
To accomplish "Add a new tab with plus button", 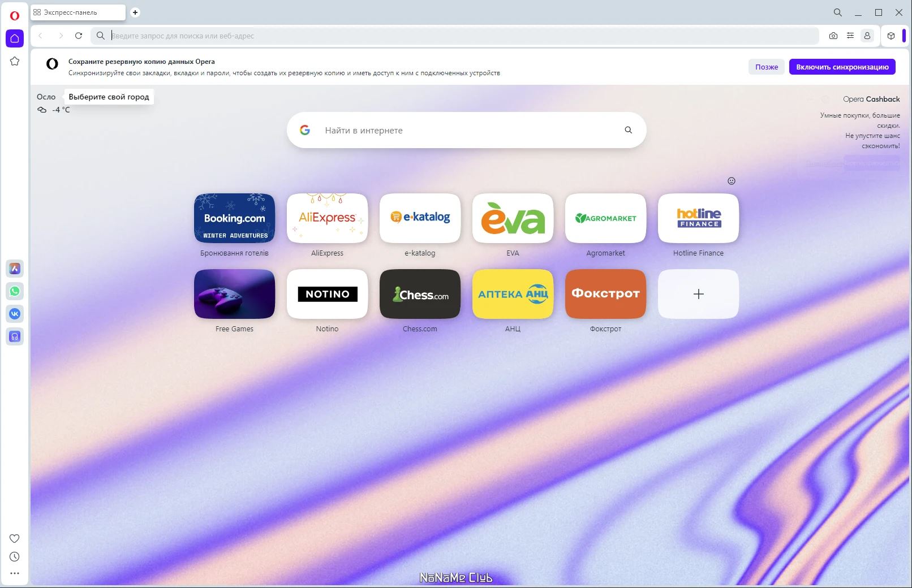I will click(x=135, y=12).
